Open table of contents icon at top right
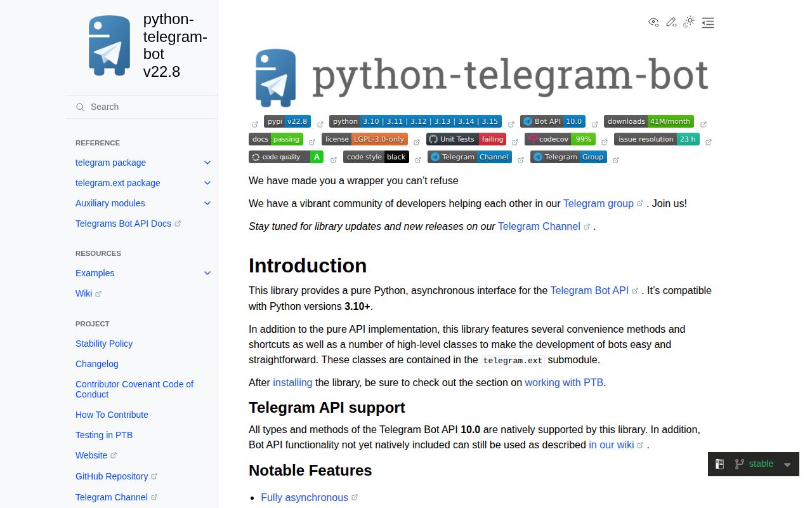Viewport: 812px width, 508px height. pos(708,23)
